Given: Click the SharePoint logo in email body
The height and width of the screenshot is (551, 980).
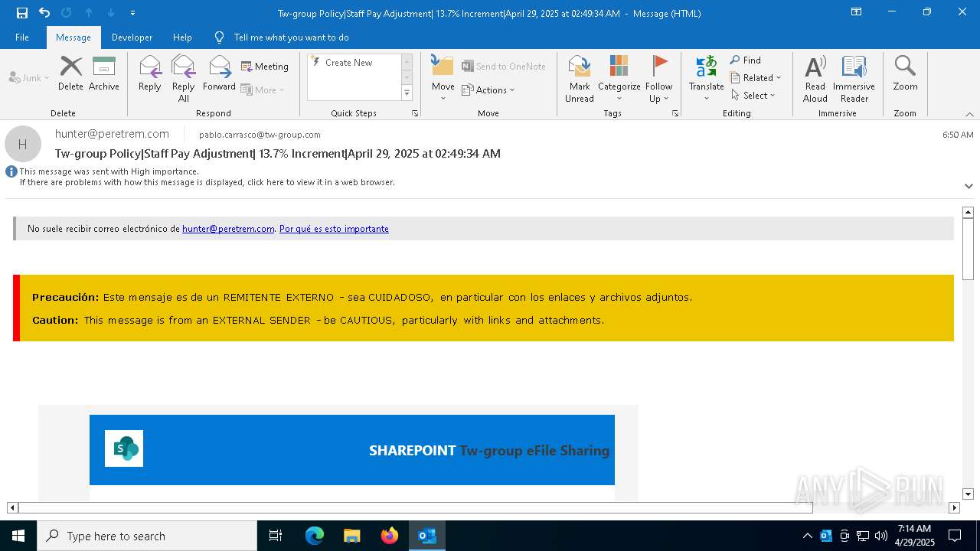Looking at the screenshot, I should pos(124,448).
